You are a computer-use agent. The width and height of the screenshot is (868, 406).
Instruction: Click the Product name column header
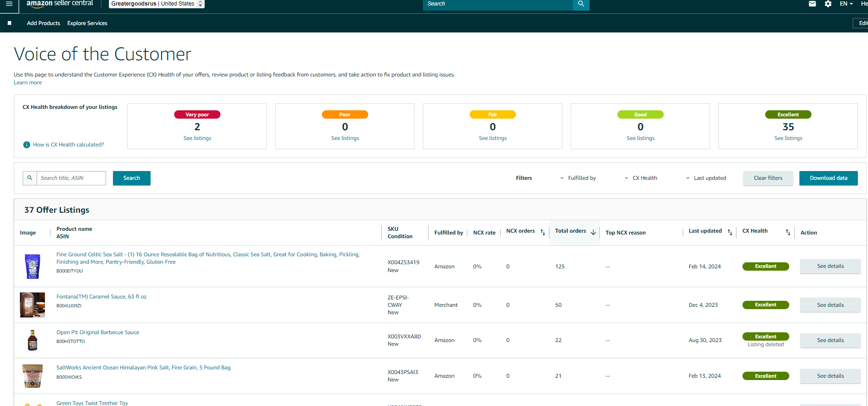[x=74, y=229]
